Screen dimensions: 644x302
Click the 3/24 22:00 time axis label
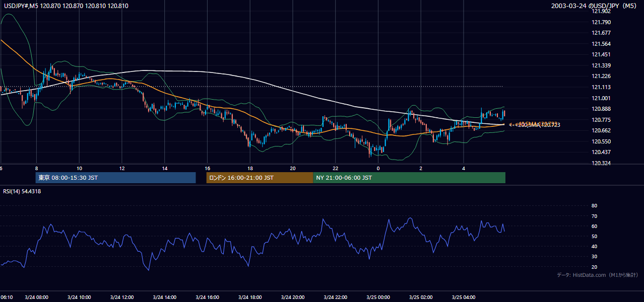click(x=335, y=297)
